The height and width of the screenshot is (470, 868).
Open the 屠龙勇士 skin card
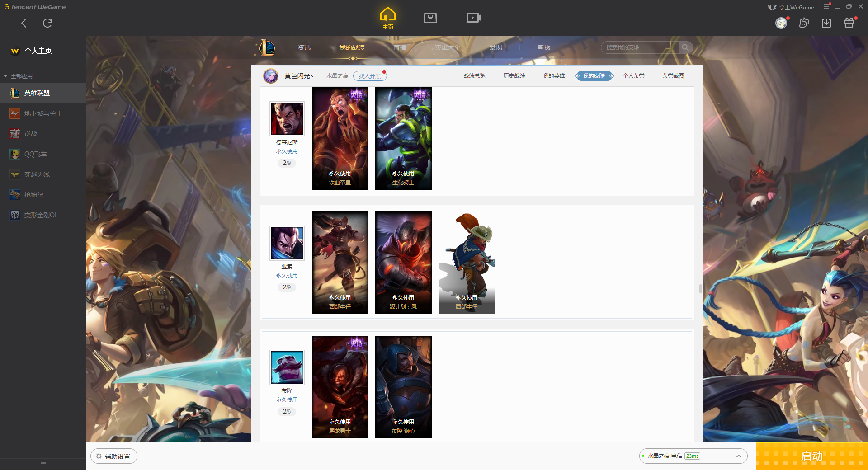pos(340,387)
